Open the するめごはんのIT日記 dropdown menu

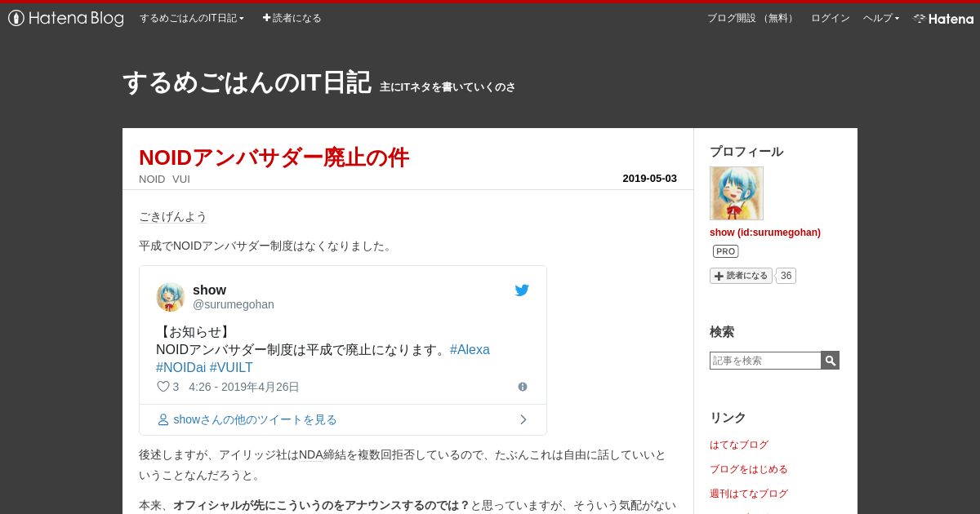click(192, 18)
